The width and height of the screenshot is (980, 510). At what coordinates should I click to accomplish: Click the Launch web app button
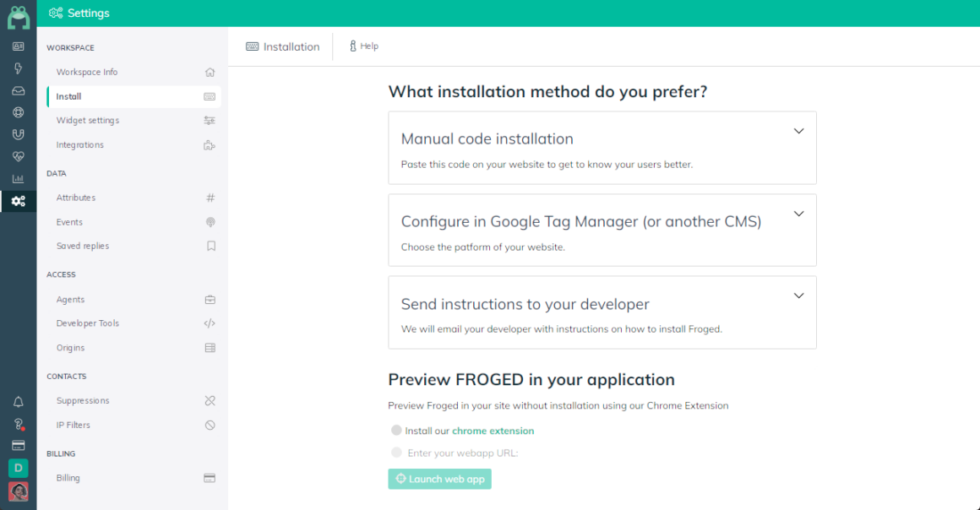439,479
